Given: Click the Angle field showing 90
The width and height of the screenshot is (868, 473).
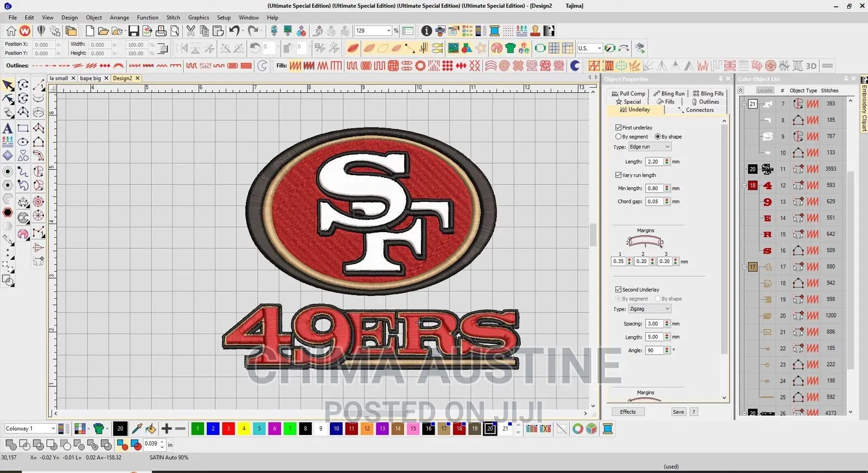Looking at the screenshot, I should [654, 350].
